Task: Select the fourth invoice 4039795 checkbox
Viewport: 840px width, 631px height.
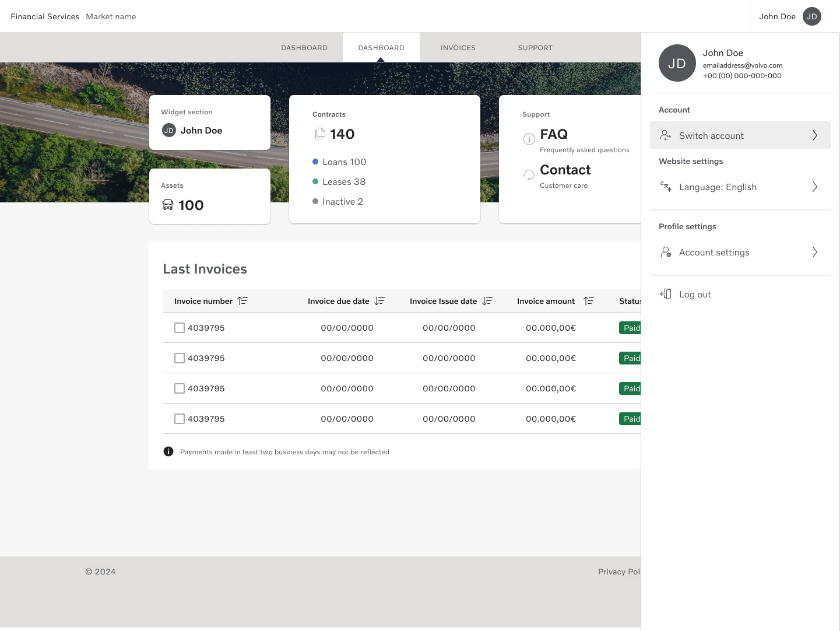Action: [x=180, y=419]
